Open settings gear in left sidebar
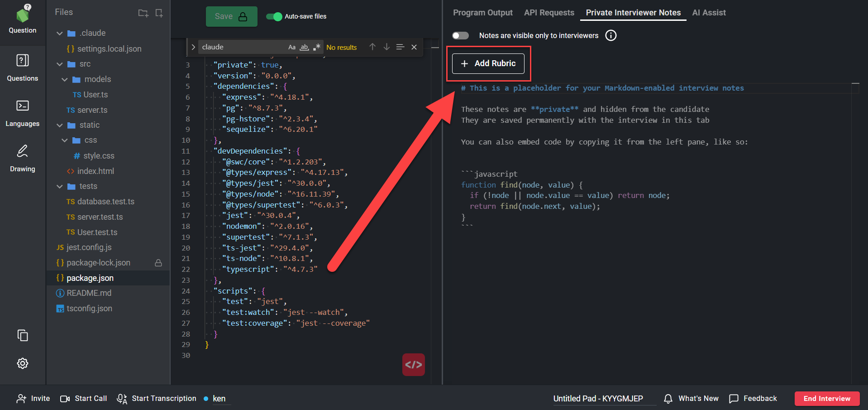 point(22,363)
